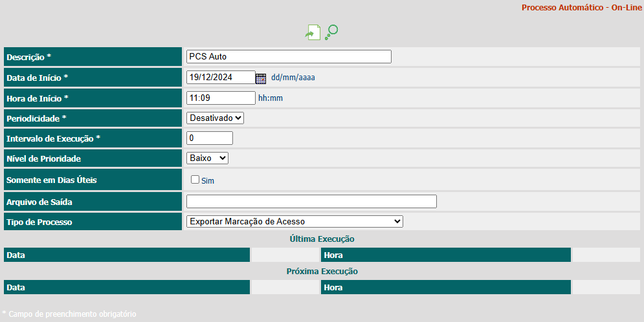
Task: Click the Nível de Prioridade label
Action: (43, 159)
